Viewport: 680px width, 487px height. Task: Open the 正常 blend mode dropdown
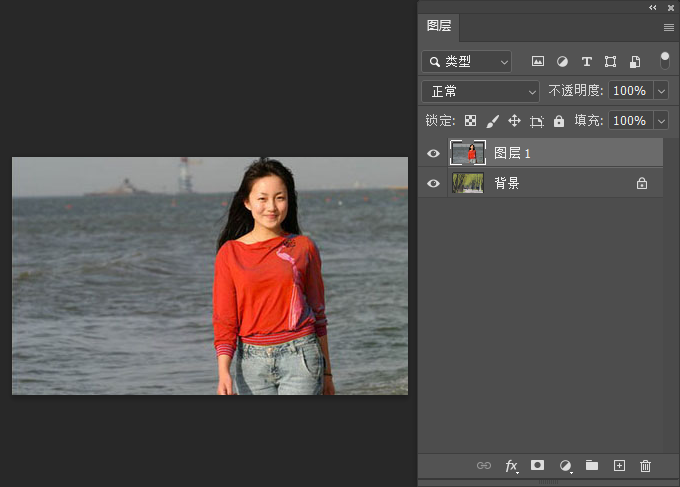point(480,91)
